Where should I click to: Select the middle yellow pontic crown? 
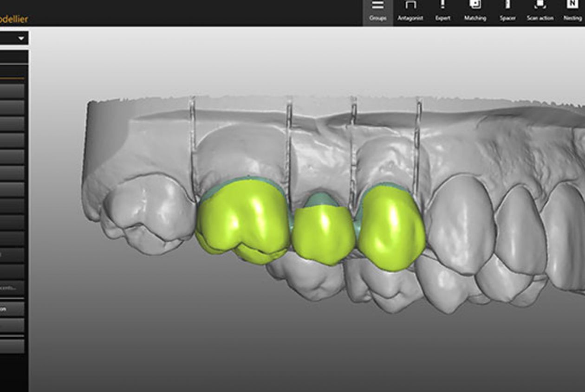(x=323, y=234)
